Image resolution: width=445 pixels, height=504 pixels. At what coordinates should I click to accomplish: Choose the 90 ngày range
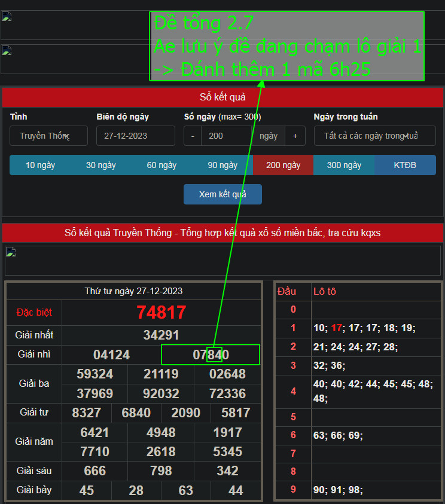222,165
